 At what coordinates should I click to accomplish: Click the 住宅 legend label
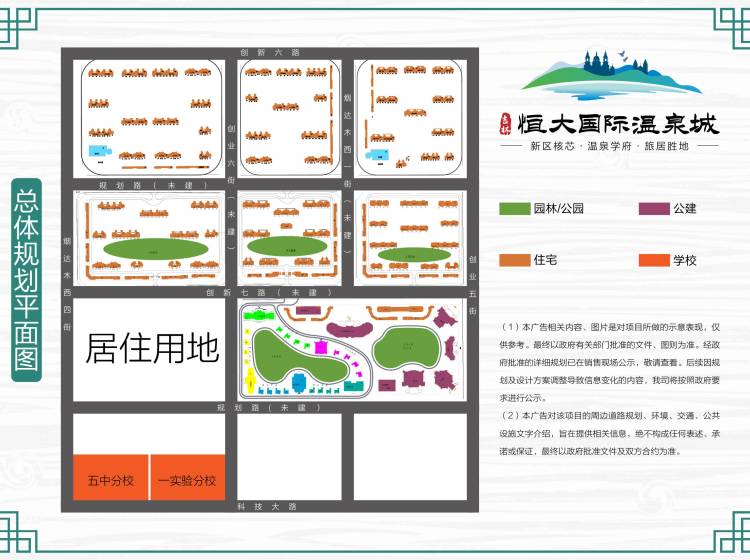click(x=545, y=260)
